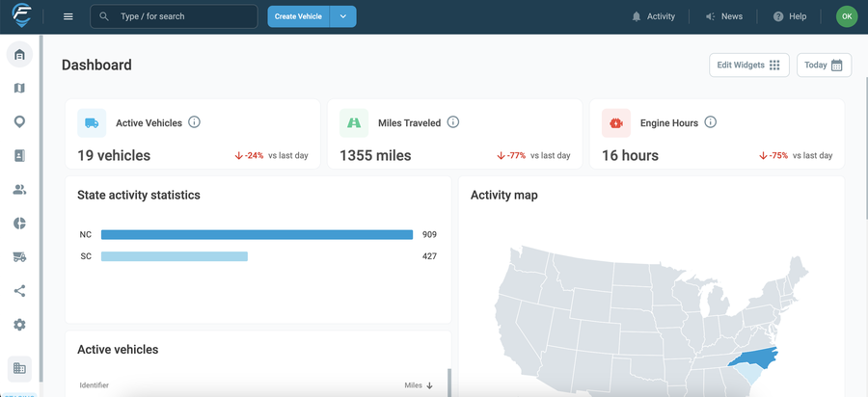Open the truck sidebar icon

click(x=19, y=257)
